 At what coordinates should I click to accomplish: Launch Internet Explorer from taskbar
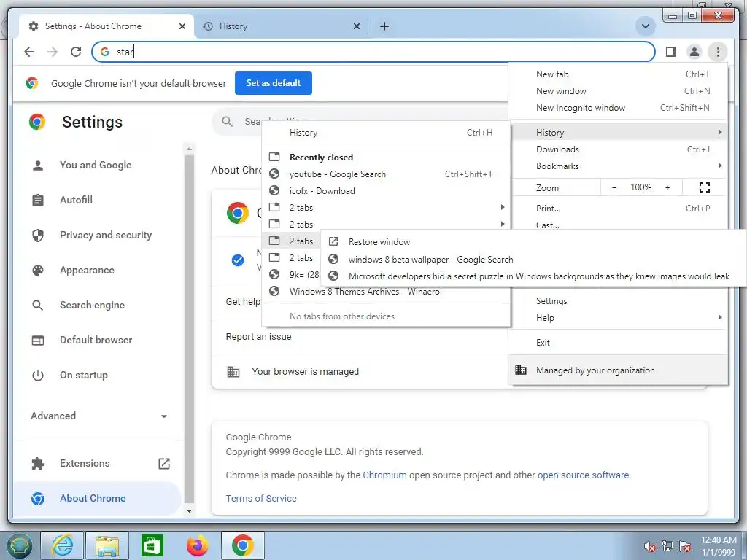point(63,545)
